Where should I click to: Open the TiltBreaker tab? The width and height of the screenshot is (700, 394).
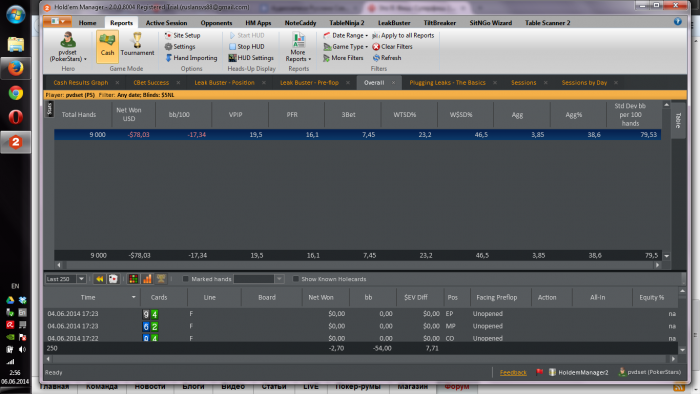pos(440,23)
